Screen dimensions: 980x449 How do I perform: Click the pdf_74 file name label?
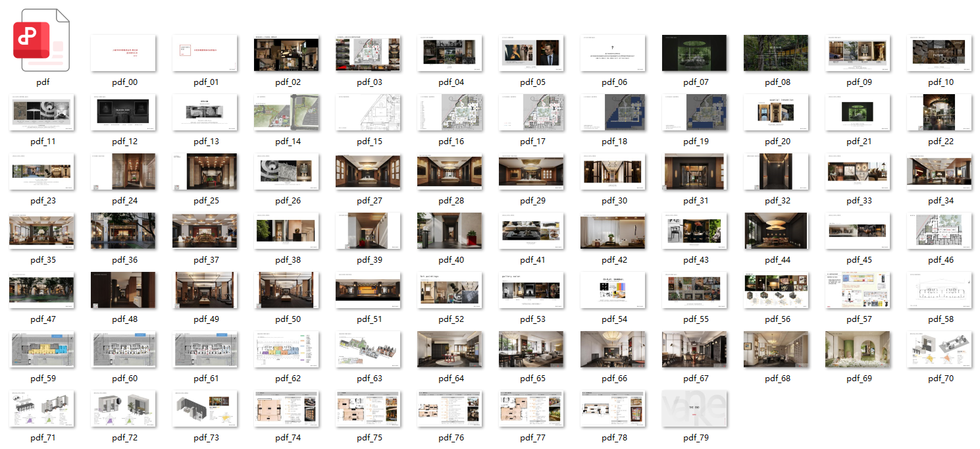pyautogui.click(x=286, y=438)
